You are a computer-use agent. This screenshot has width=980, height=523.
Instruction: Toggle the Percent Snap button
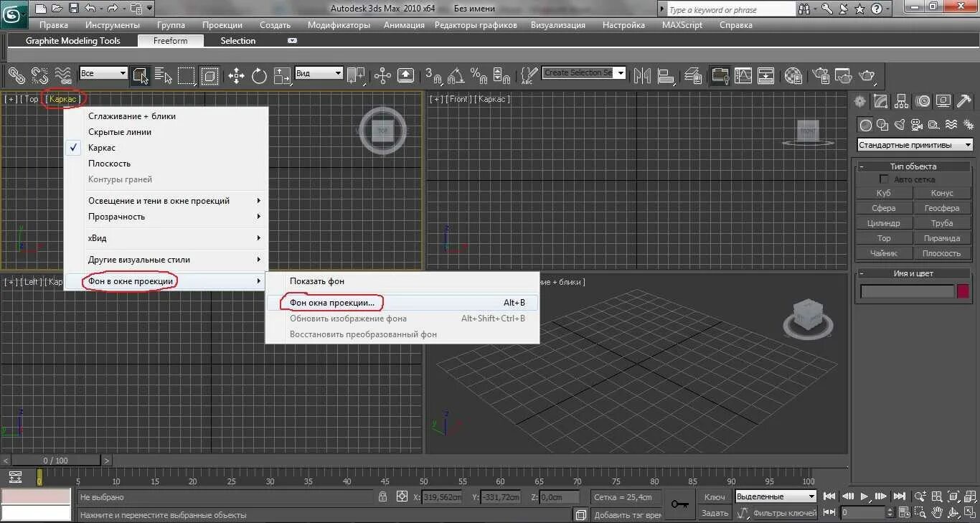coord(479,75)
